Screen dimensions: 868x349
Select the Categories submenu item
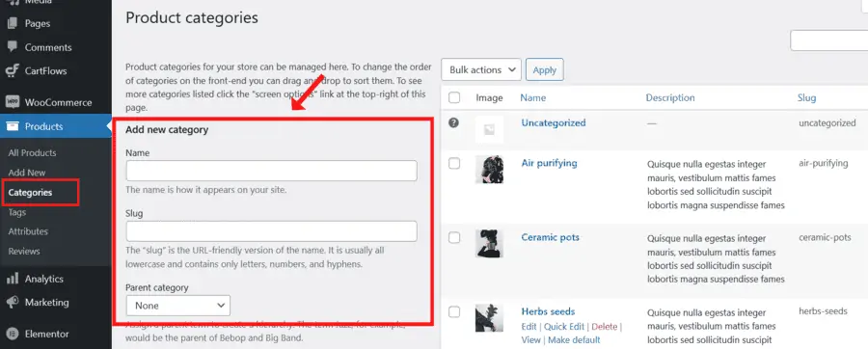point(31,193)
